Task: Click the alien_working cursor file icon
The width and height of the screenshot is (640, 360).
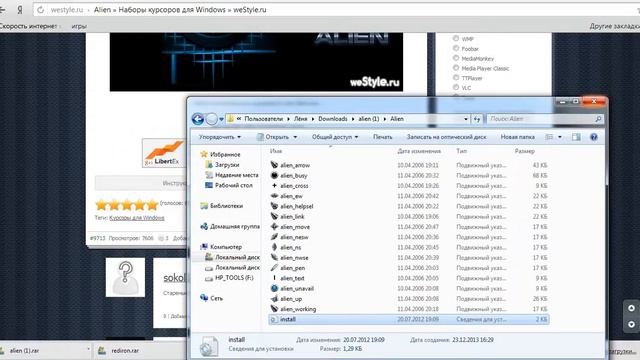Action: pyautogui.click(x=274, y=309)
